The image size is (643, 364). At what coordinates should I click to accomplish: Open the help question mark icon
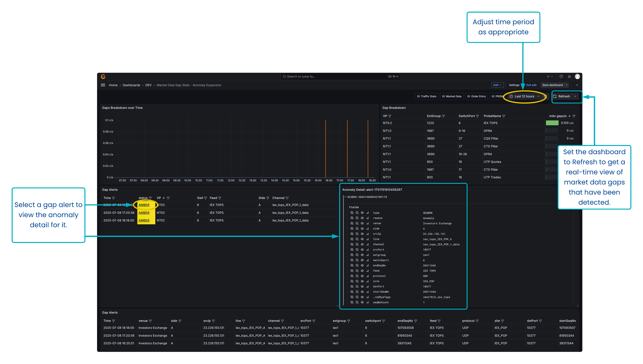(561, 76)
